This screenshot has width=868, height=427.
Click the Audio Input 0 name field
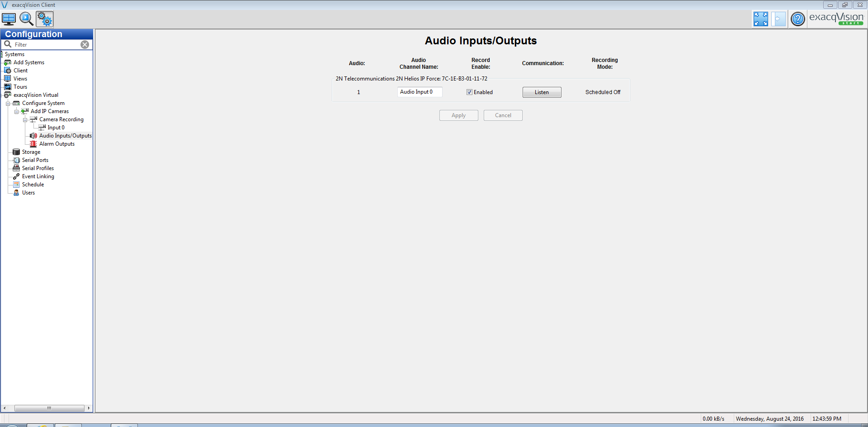[420, 92]
